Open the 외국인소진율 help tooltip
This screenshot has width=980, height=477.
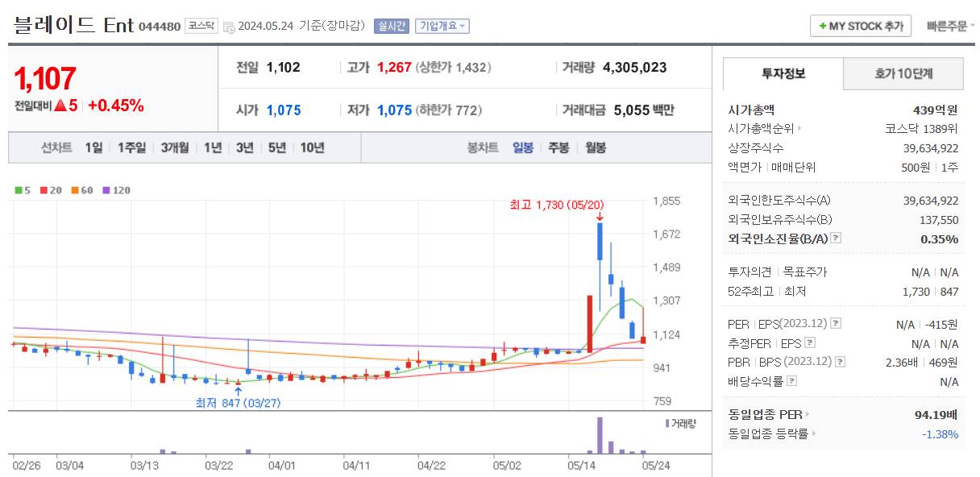pos(836,236)
